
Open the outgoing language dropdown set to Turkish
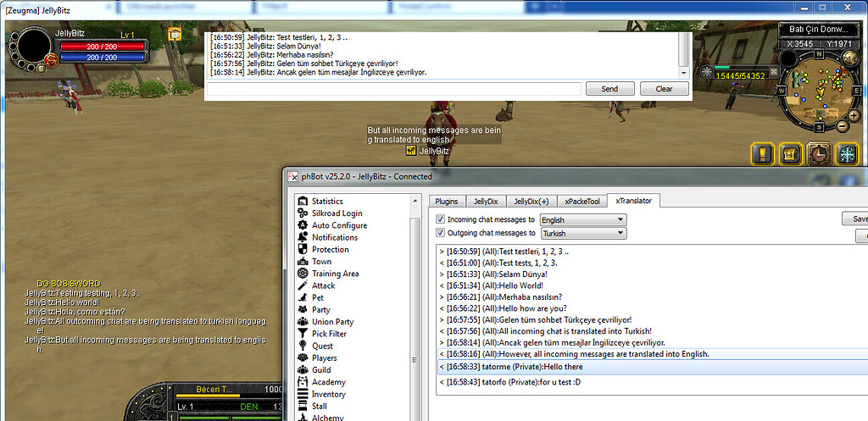coord(583,234)
